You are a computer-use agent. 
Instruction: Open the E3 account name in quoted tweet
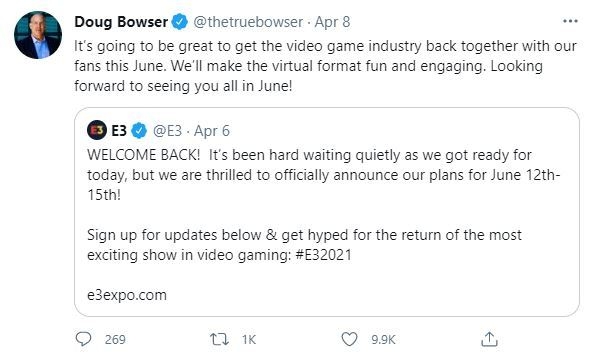pyautogui.click(x=119, y=130)
